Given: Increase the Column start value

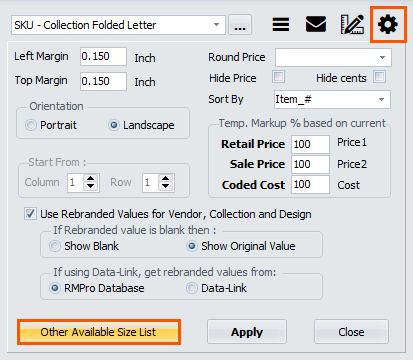Looking at the screenshot, I should coord(91,178).
